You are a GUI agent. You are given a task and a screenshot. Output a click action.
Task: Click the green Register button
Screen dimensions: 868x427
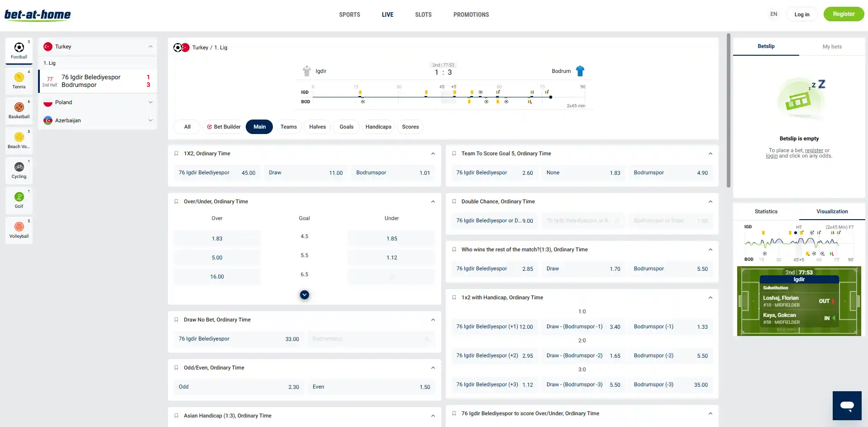tap(844, 14)
